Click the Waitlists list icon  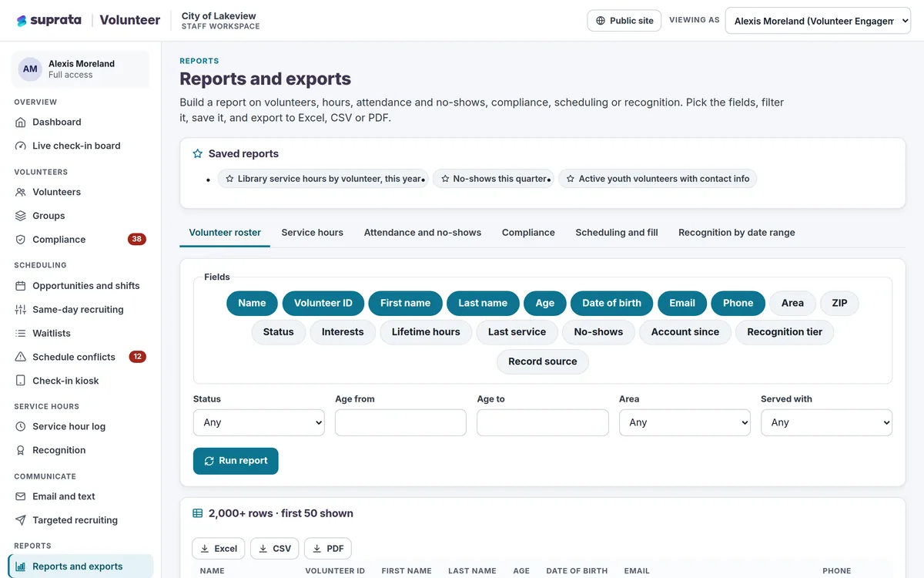point(21,334)
